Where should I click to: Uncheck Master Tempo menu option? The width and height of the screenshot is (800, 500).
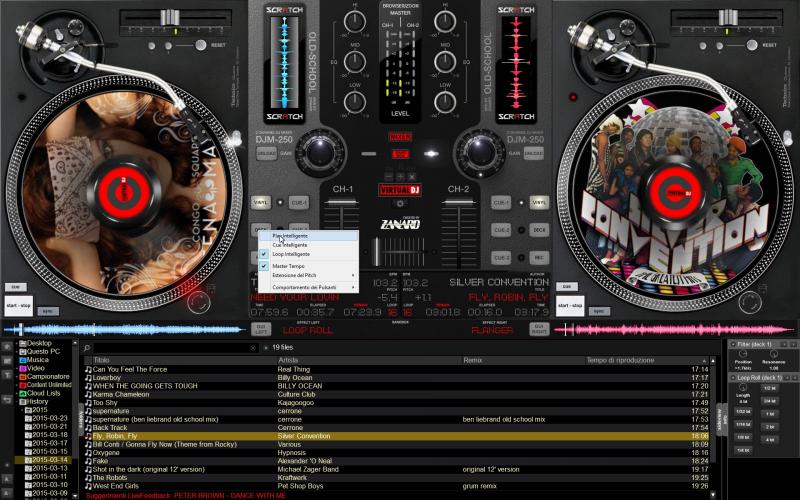[308, 266]
